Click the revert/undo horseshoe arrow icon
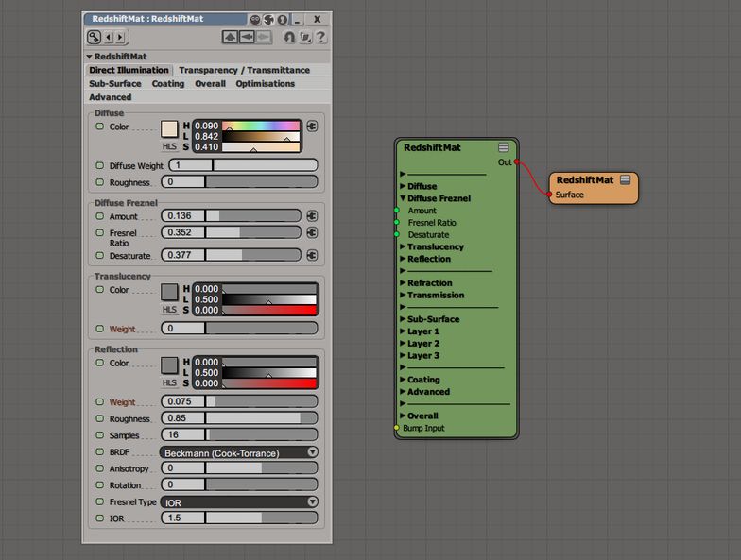The image size is (741, 560). pyautogui.click(x=289, y=37)
